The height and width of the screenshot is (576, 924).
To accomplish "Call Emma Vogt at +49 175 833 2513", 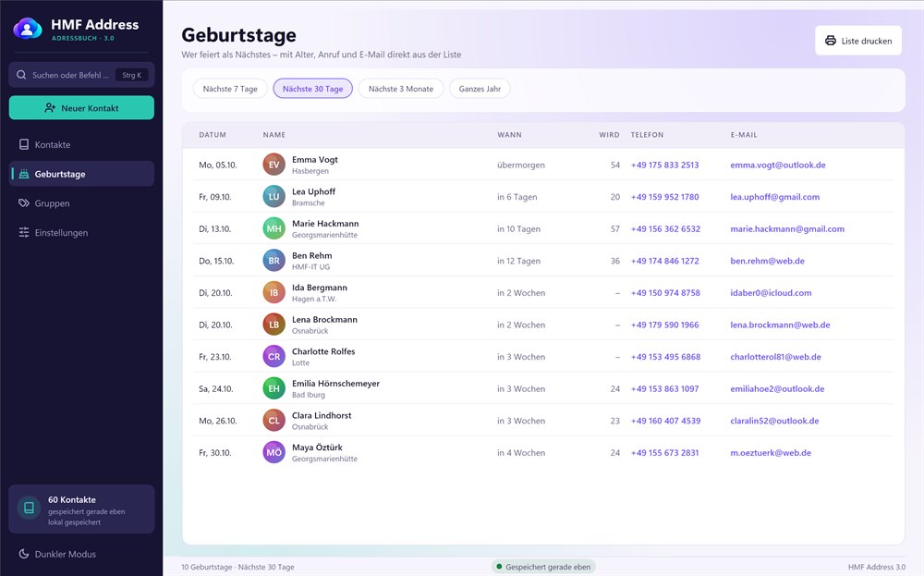I will 664,165.
